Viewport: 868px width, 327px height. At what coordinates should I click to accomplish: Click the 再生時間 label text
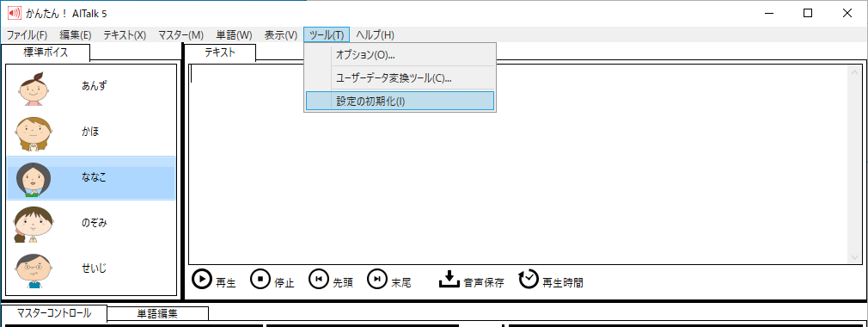[563, 283]
